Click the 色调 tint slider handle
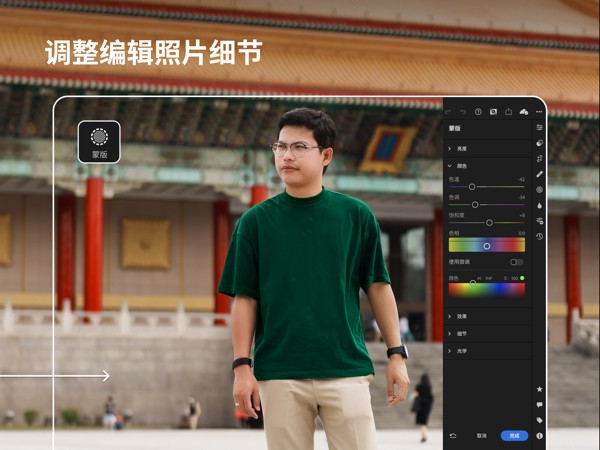600x450 pixels. coord(475,205)
